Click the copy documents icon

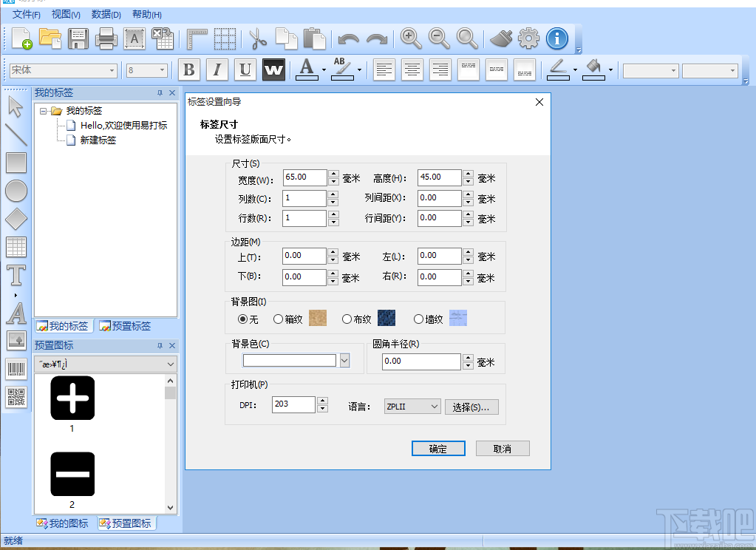coord(287,38)
